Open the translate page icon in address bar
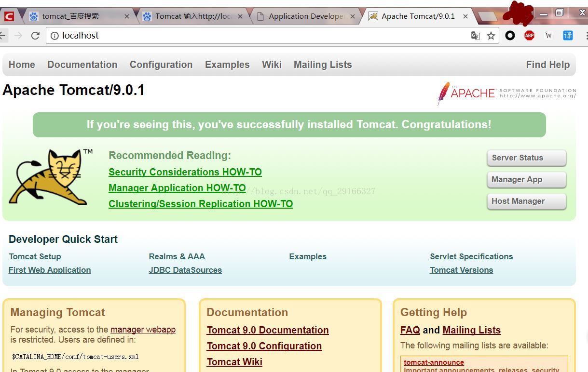 click(476, 36)
